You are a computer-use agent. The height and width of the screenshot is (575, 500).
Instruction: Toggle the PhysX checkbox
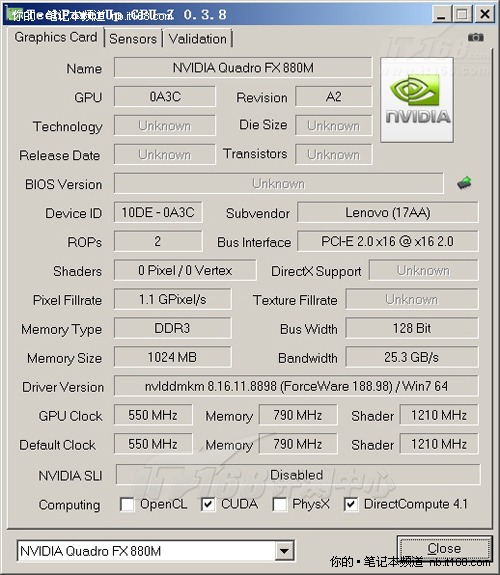point(279,504)
